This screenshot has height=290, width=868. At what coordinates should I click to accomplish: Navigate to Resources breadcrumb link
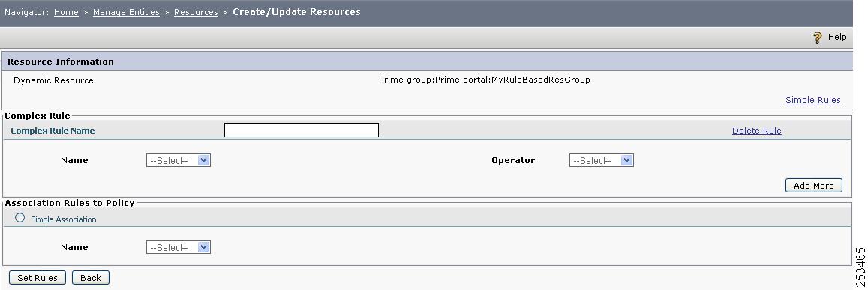click(196, 12)
